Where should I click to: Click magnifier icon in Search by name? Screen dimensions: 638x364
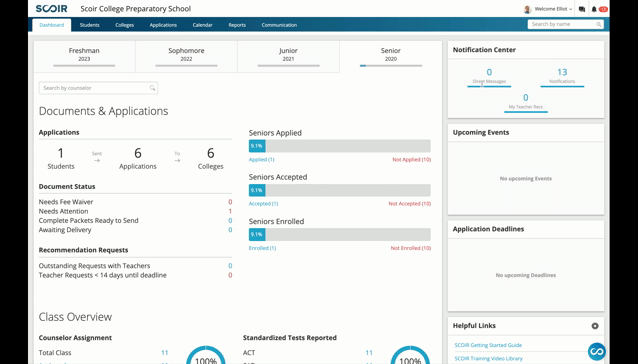click(x=599, y=24)
